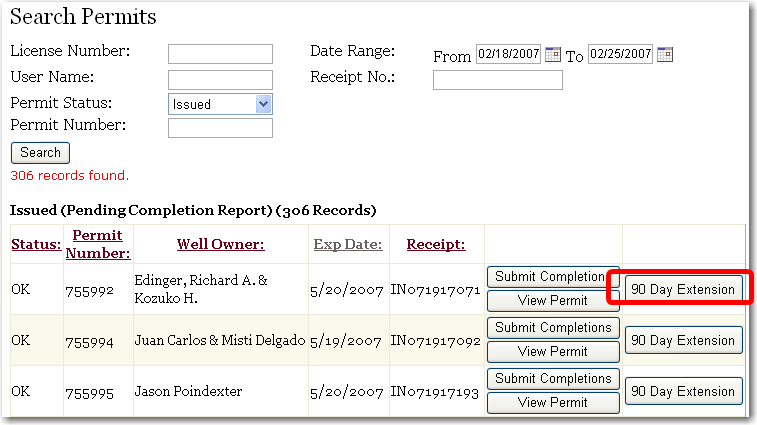Click the Receipt No. text field
This screenshot has width=757, height=425.
tap(497, 80)
